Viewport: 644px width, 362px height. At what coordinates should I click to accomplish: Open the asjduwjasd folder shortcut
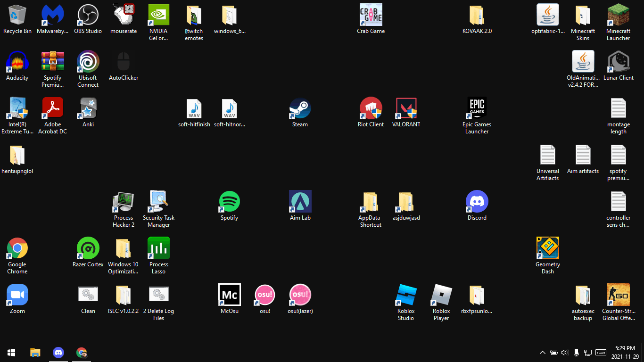tap(406, 202)
